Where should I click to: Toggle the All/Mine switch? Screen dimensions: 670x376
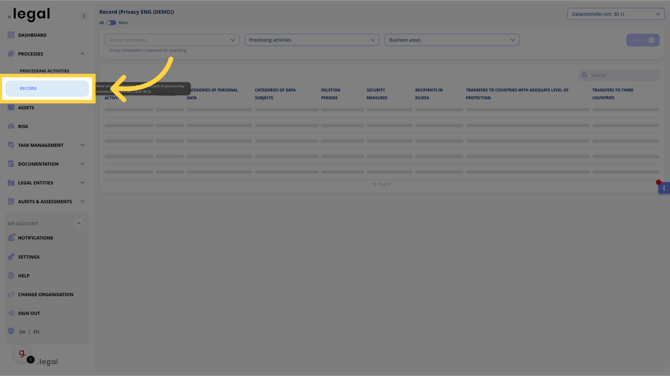click(x=111, y=23)
